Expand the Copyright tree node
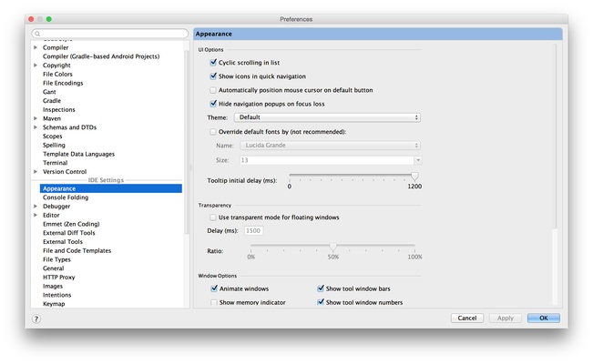Viewport: 593px width, 364px height. 36,65
